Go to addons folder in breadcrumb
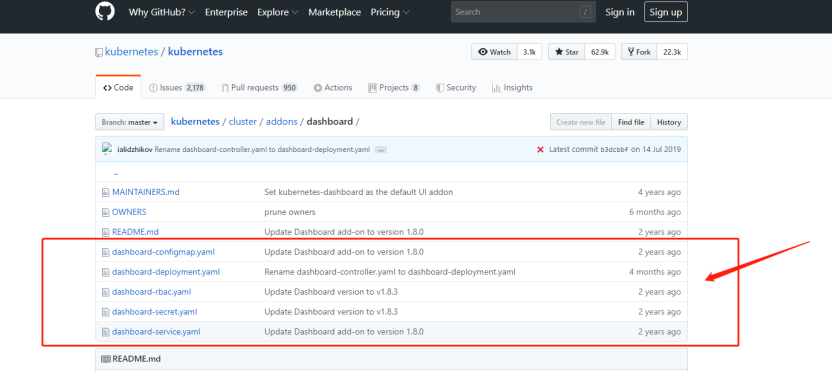The image size is (832, 372). click(x=282, y=122)
